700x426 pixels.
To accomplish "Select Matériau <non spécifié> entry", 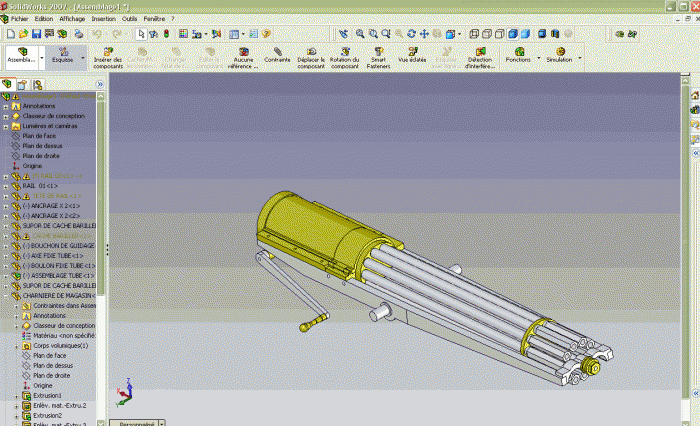I will click(64, 335).
